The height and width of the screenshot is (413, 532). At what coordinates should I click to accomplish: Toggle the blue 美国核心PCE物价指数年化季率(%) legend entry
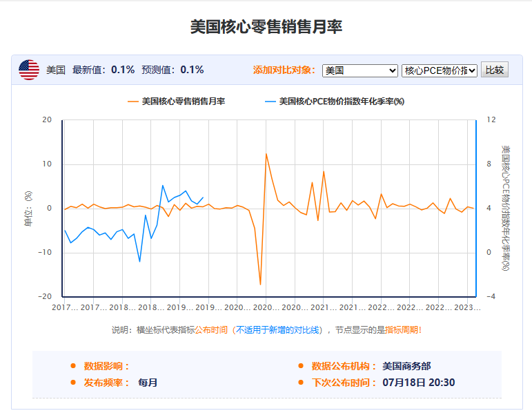335,102
